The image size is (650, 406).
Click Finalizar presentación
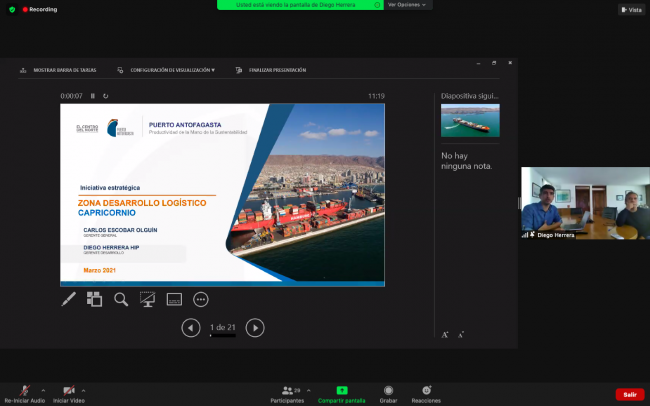pos(271,70)
